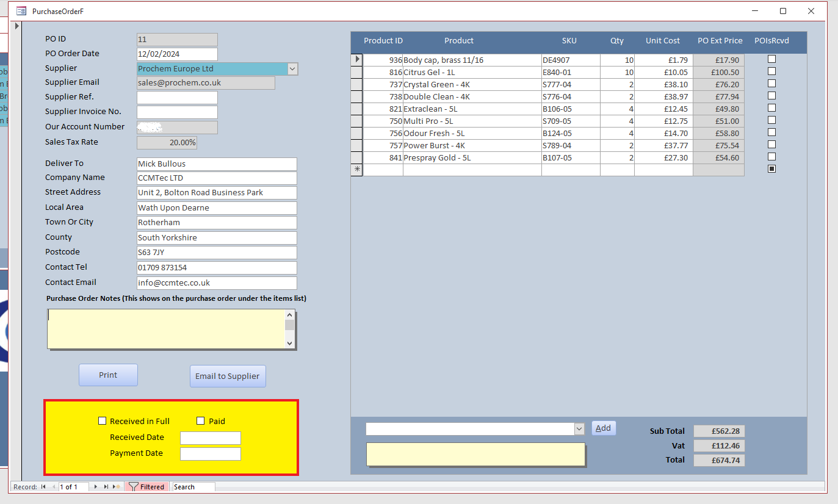Viewport: 838px width, 504px height.
Task: Click the form selector arrow below the title
Action: point(16,26)
